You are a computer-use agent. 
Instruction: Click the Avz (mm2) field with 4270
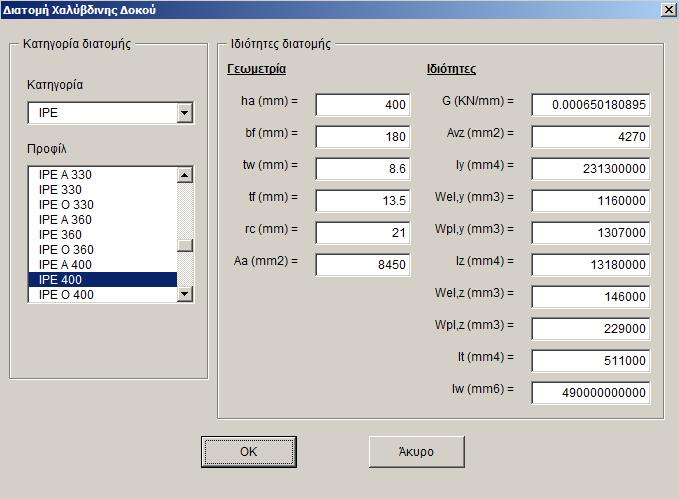(x=591, y=137)
